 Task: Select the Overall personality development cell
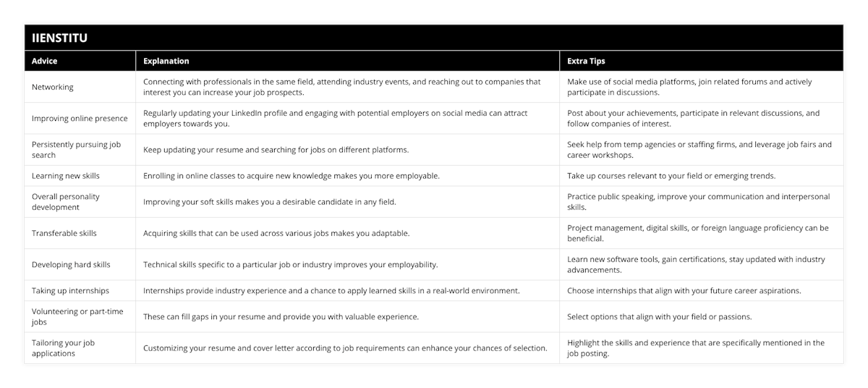pyautogui.click(x=66, y=201)
